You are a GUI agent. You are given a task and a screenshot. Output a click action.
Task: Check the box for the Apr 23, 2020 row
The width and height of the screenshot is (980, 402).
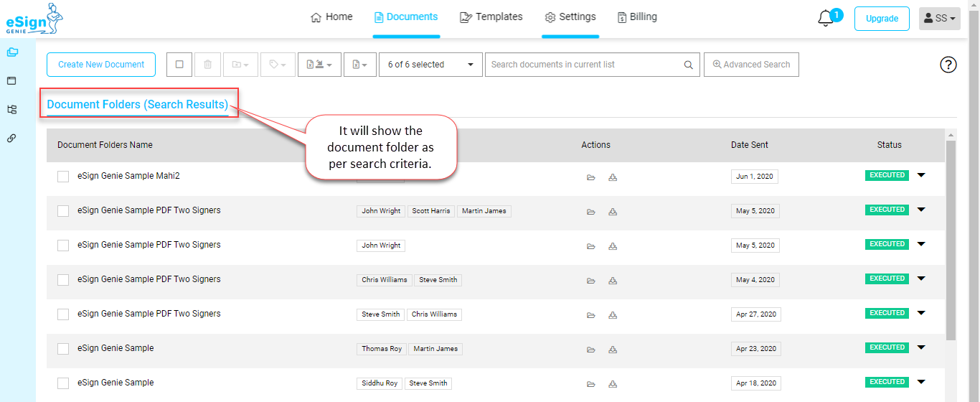(63, 349)
